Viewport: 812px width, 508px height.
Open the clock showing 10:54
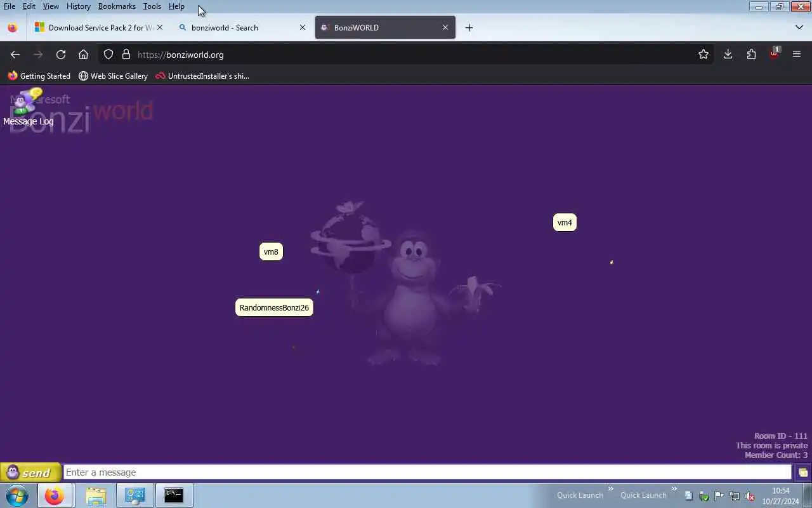(781, 496)
